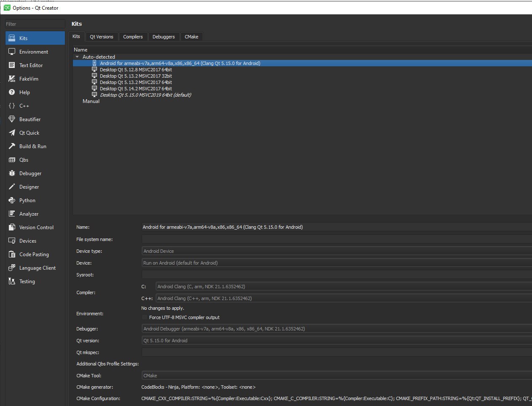This screenshot has height=406, width=532.
Task: Switch to the Compilers tab
Action: tap(133, 37)
